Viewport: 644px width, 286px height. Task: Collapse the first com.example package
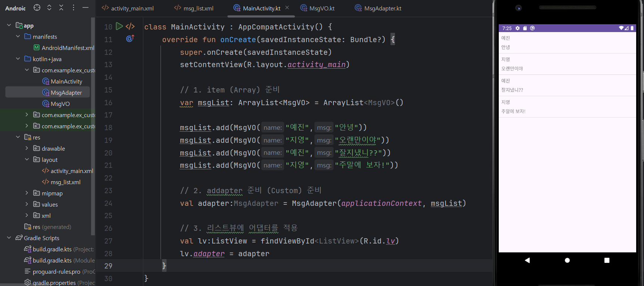[x=27, y=70]
